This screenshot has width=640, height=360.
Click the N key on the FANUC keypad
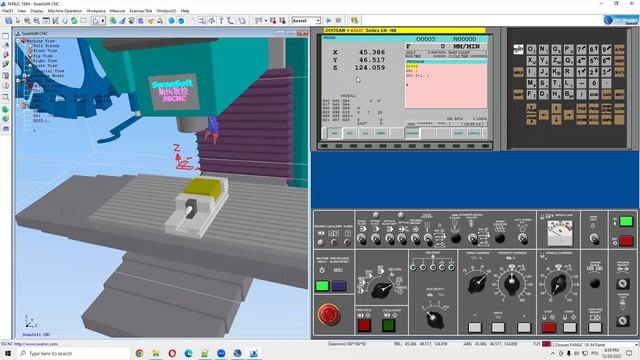pos(543,49)
